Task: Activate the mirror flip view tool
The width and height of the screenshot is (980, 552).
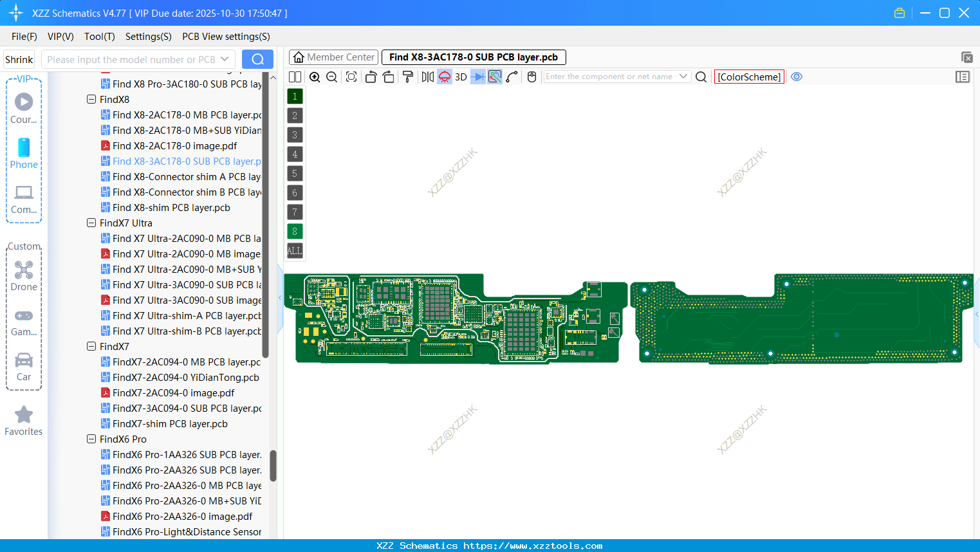Action: tap(427, 77)
